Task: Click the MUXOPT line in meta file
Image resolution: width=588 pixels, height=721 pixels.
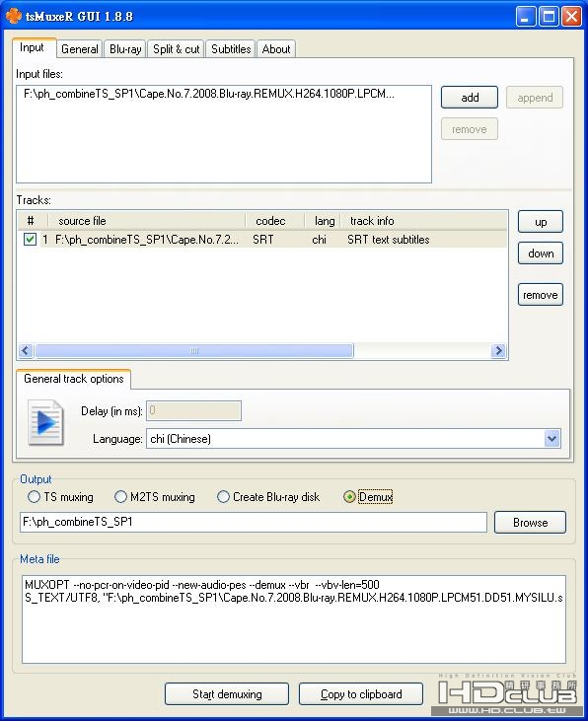Action: point(202,585)
